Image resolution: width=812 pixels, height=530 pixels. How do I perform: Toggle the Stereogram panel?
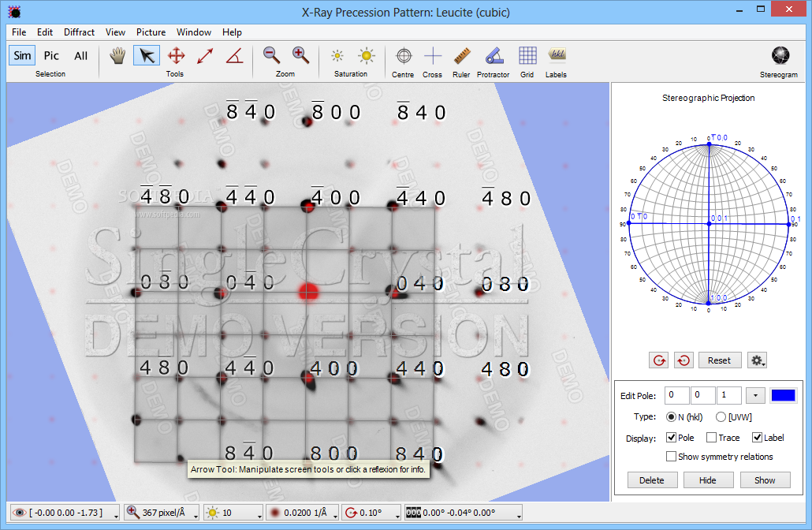[780, 55]
